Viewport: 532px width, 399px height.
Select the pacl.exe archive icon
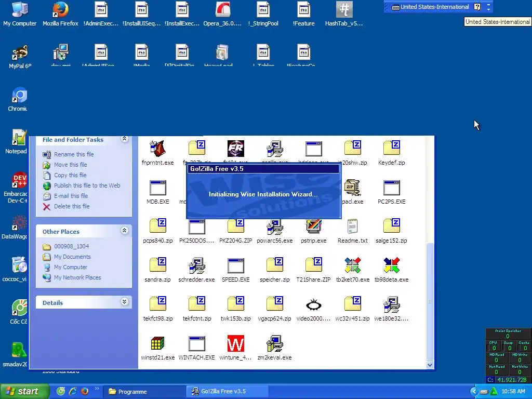353,188
